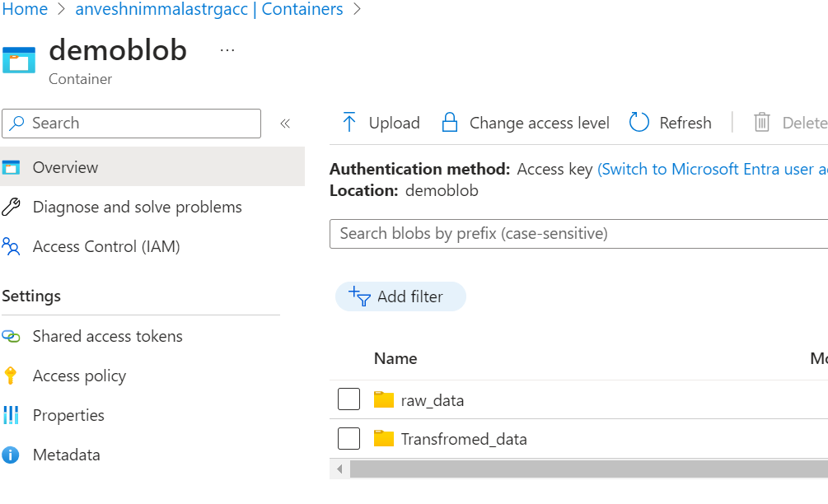This screenshot has width=828, height=504.
Task: Collapse the sidebar with the double chevron
Action: point(285,124)
